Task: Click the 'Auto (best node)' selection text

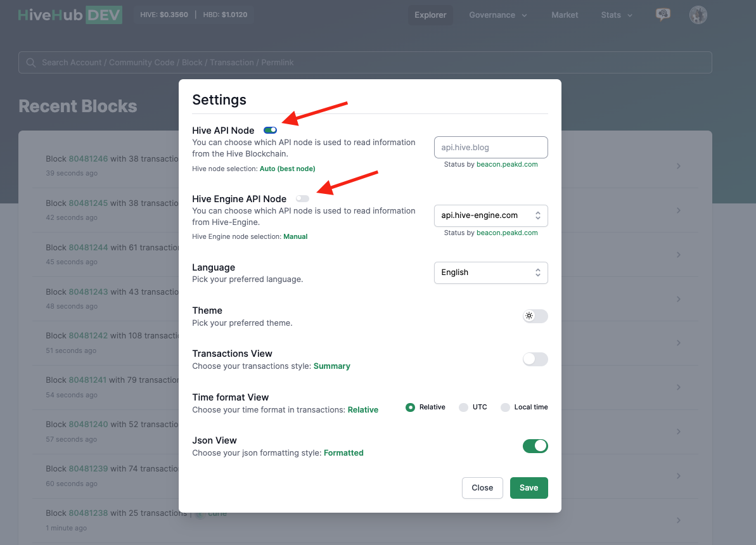Action: pyautogui.click(x=287, y=169)
